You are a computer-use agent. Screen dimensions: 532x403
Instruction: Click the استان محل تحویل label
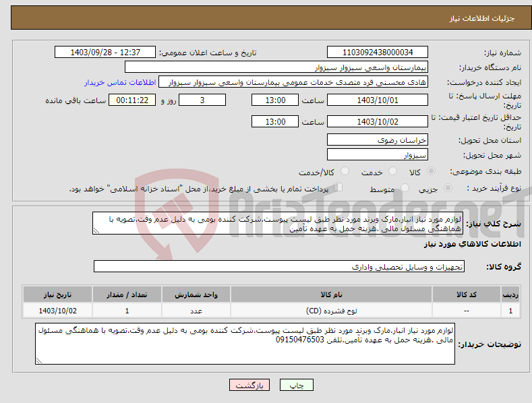click(x=490, y=140)
